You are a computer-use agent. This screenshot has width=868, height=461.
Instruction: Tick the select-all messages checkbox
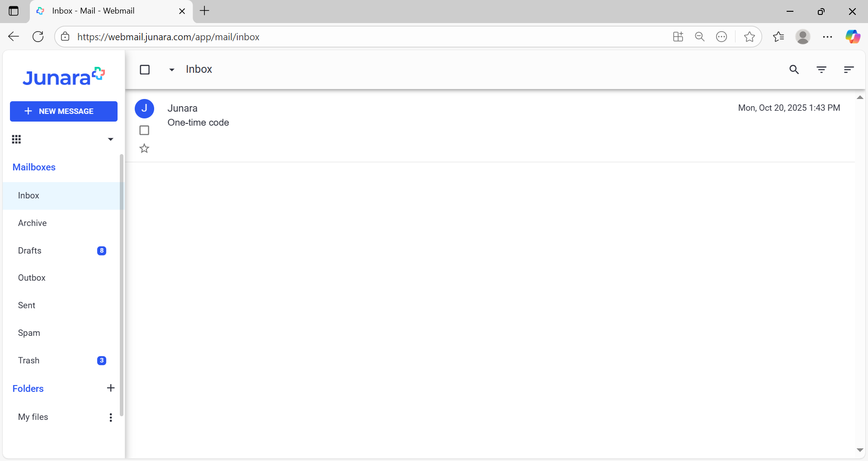[x=145, y=70]
